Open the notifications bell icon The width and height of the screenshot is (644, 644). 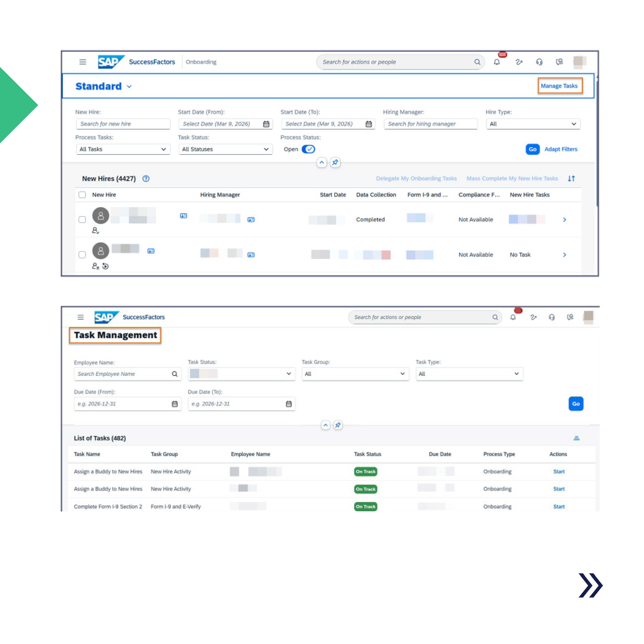pos(497,62)
